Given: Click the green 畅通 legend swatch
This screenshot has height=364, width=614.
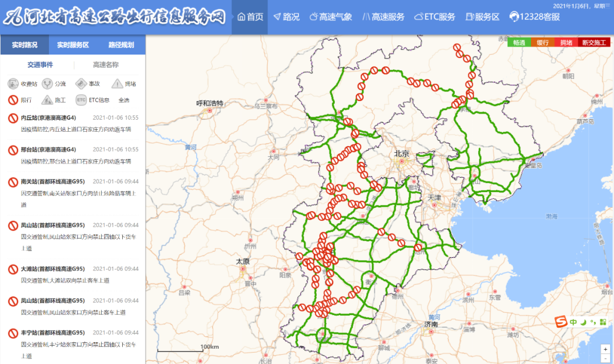Looking at the screenshot, I should tap(519, 43).
